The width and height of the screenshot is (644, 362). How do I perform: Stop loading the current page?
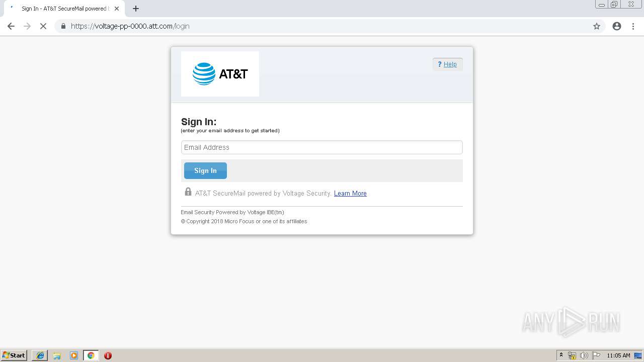43,26
